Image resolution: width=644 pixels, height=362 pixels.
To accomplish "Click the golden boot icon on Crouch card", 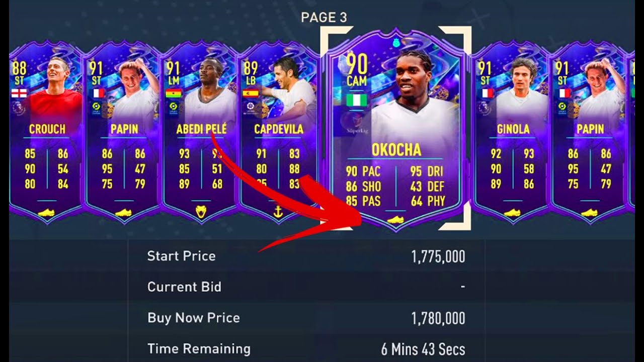I will coord(46,213).
